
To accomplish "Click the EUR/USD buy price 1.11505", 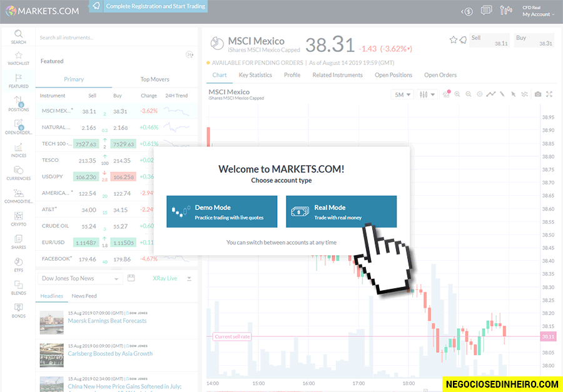I will (123, 243).
